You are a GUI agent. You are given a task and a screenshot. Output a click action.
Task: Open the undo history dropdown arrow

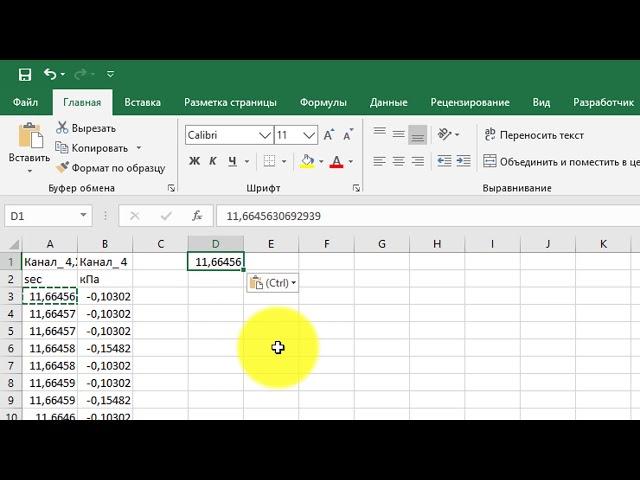click(63, 74)
